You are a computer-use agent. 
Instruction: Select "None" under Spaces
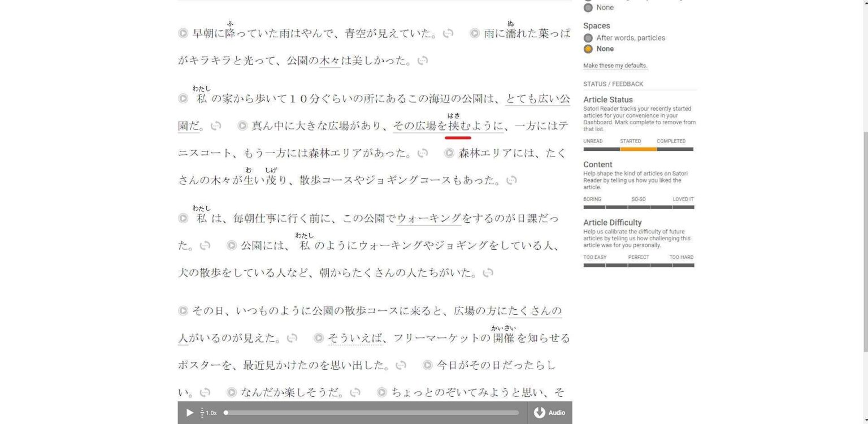tap(588, 49)
